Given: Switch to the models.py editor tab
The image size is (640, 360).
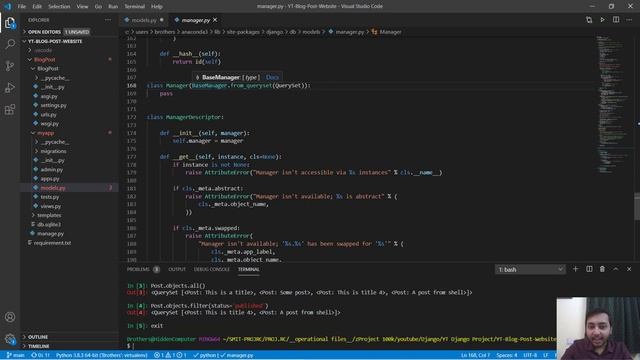Looking at the screenshot, I should coord(144,20).
